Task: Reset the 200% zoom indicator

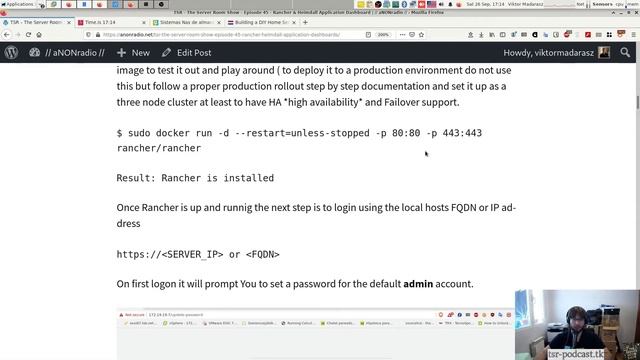Action: [383, 35]
